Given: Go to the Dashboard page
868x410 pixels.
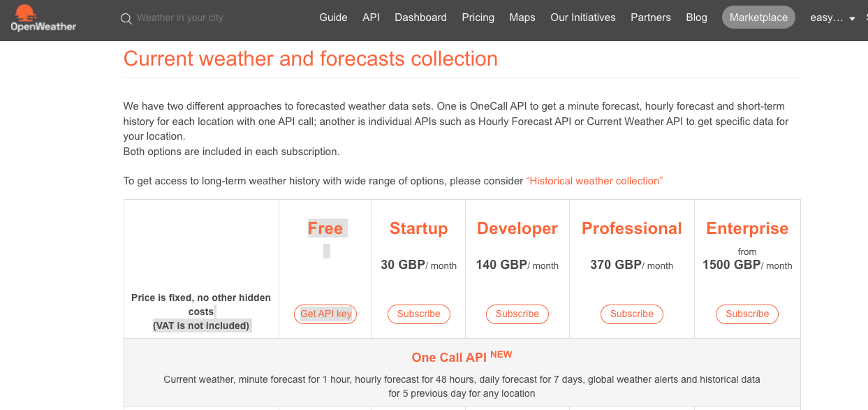Looking at the screenshot, I should tap(420, 17).
